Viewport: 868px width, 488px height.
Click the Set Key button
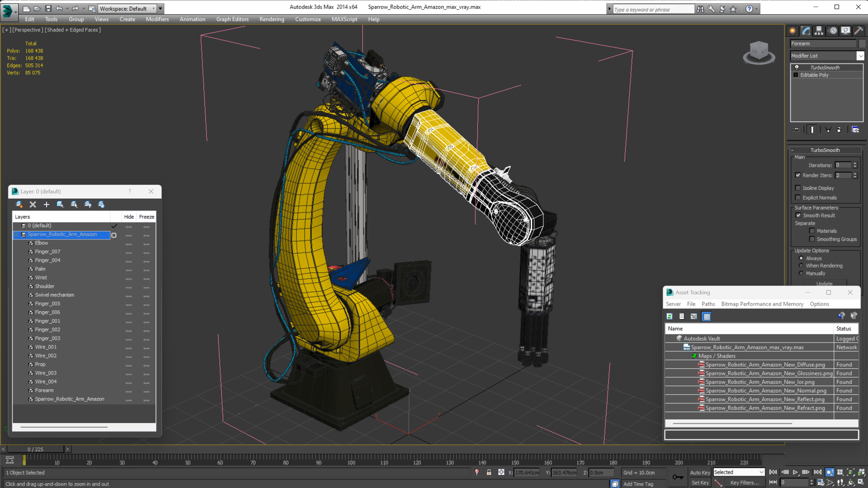(x=700, y=483)
